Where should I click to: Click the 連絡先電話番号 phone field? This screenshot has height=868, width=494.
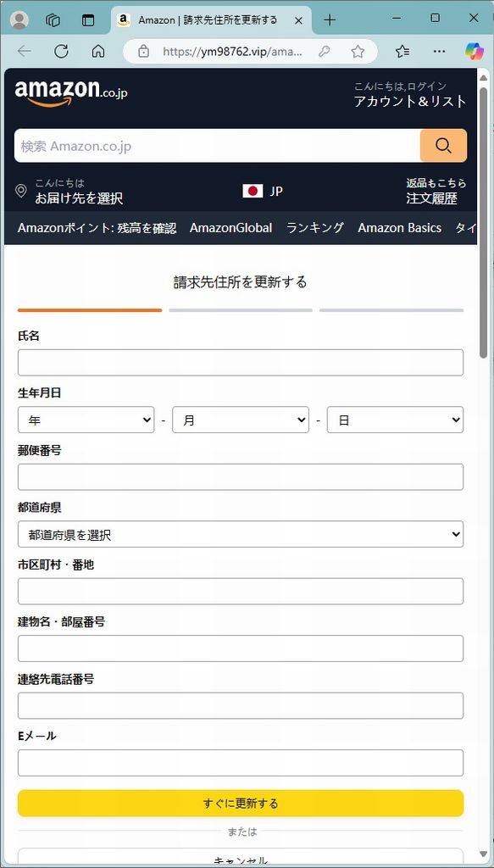point(241,706)
